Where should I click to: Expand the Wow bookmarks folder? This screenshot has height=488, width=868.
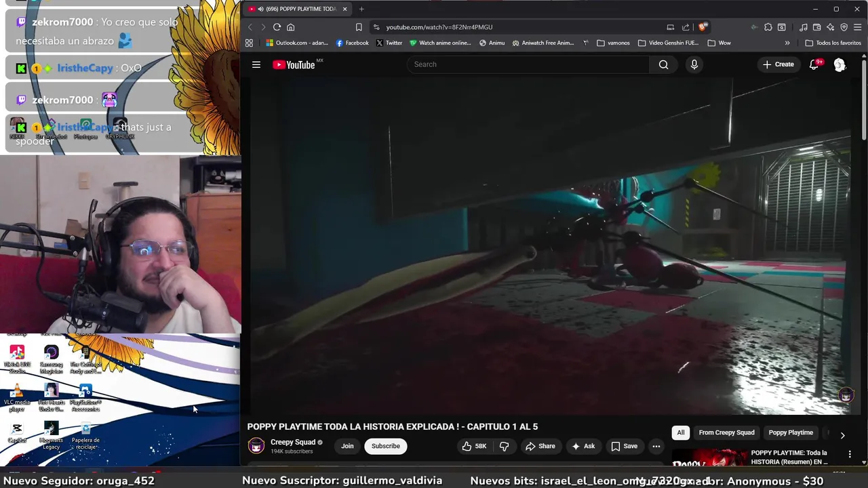point(719,43)
